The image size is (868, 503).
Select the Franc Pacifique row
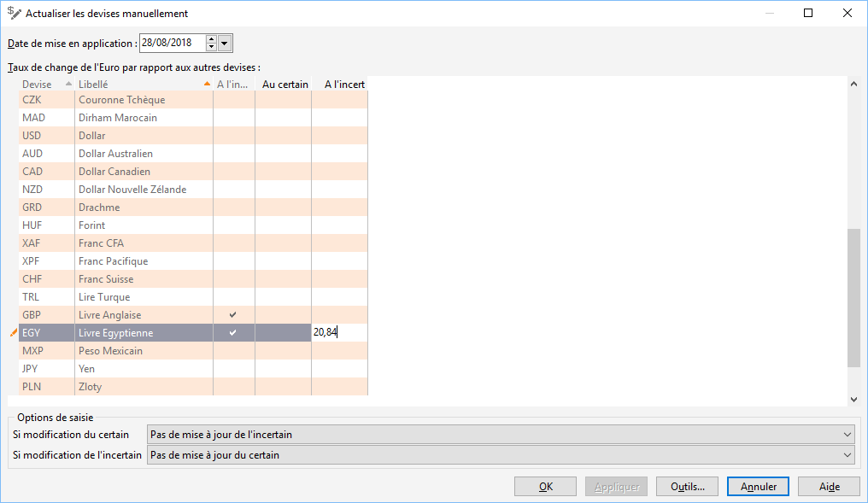[x=193, y=261]
